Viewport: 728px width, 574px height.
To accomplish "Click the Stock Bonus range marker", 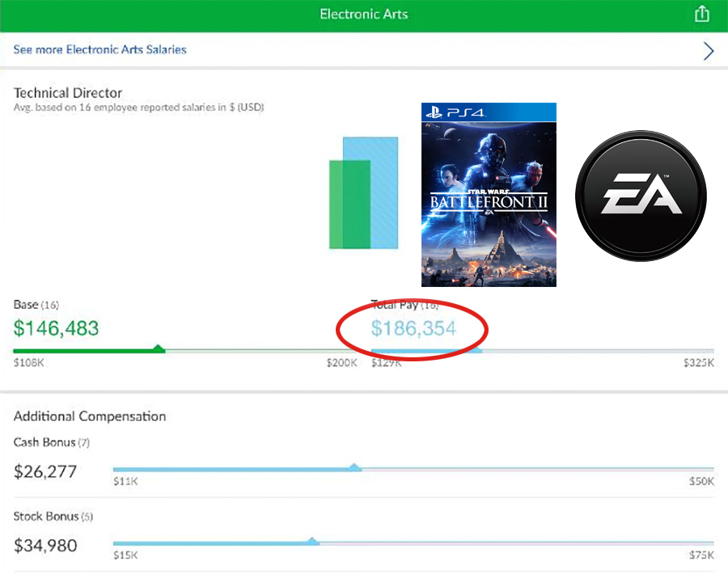I will (x=312, y=541).
